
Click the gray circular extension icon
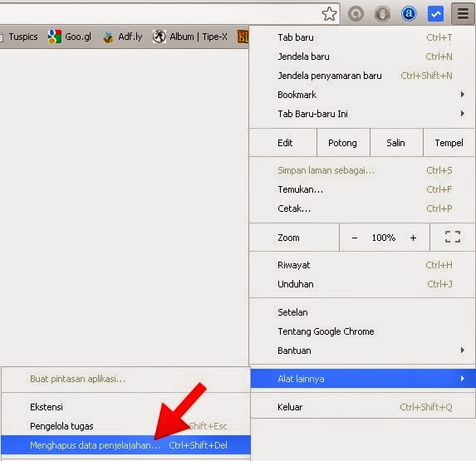click(356, 14)
